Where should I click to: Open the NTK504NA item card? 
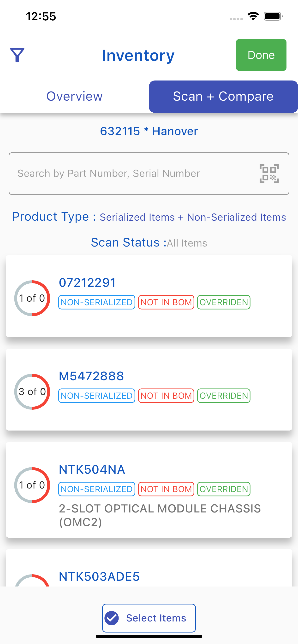149,490
